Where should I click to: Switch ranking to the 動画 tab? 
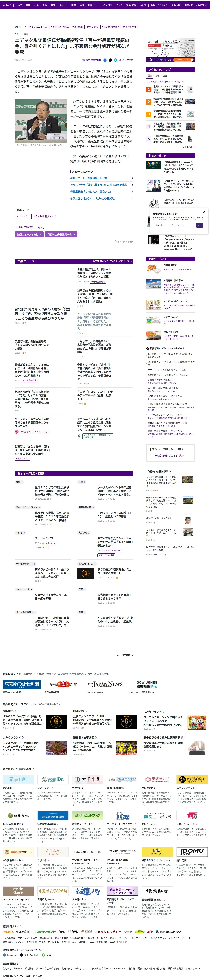(165, 76)
